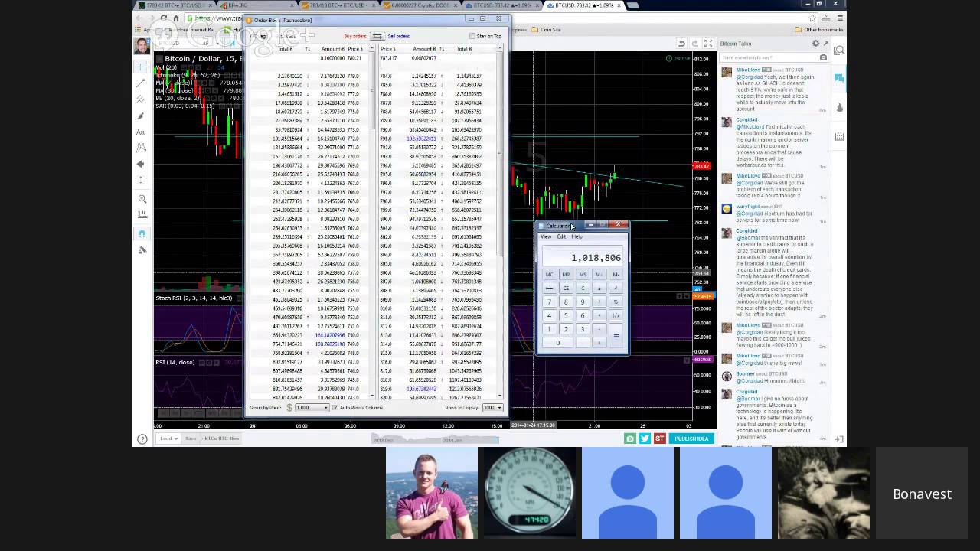The height and width of the screenshot is (551, 980).
Task: Select the crosshair cursor tool in chart toolbar
Action: pyautogui.click(x=142, y=67)
